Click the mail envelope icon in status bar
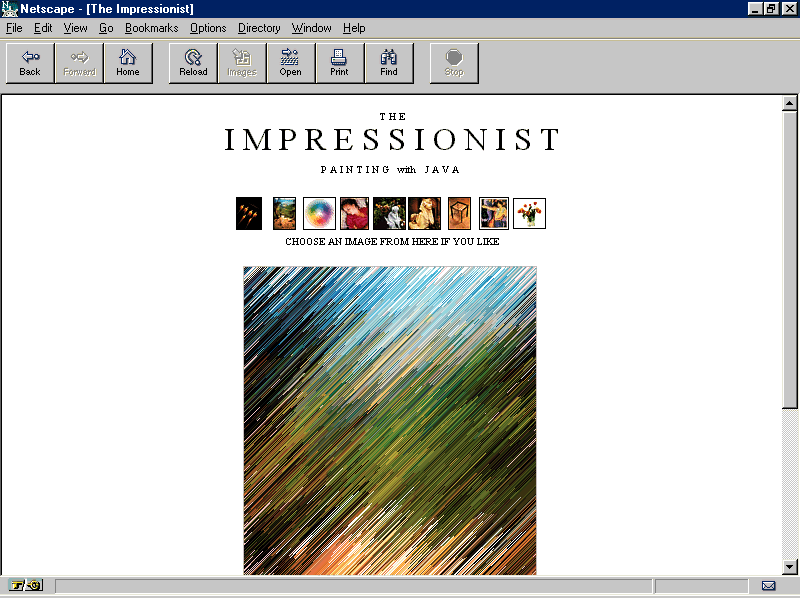This screenshot has height=598, width=800. 768,586
